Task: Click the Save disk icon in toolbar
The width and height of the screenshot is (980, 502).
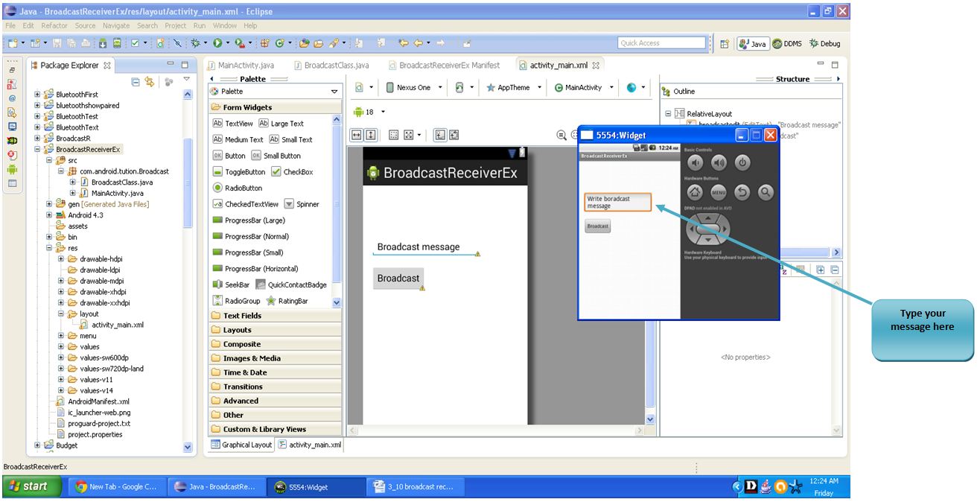Action: tap(58, 43)
